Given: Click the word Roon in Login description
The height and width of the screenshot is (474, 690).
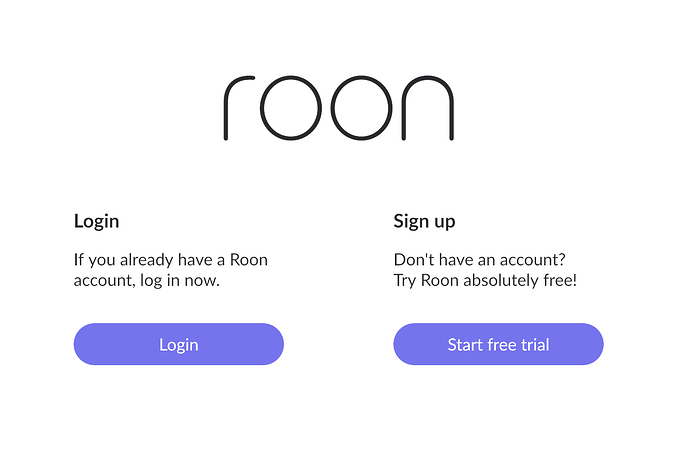Looking at the screenshot, I should coord(249,260).
